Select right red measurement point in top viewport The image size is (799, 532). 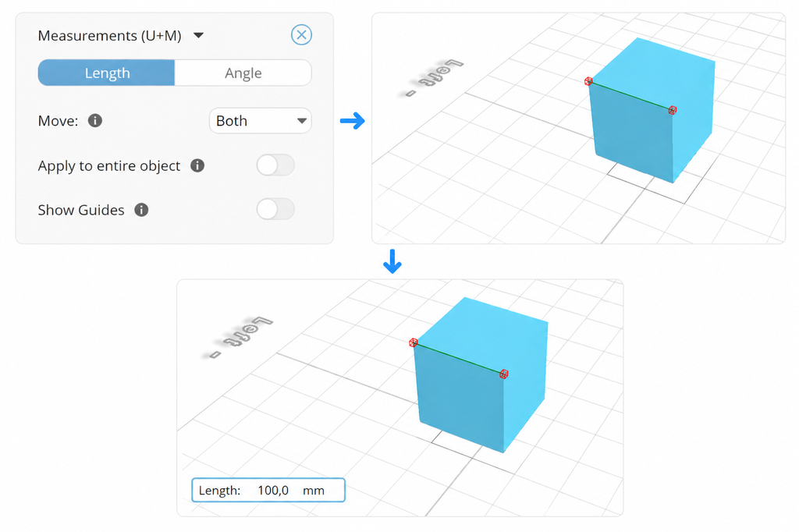(x=672, y=110)
